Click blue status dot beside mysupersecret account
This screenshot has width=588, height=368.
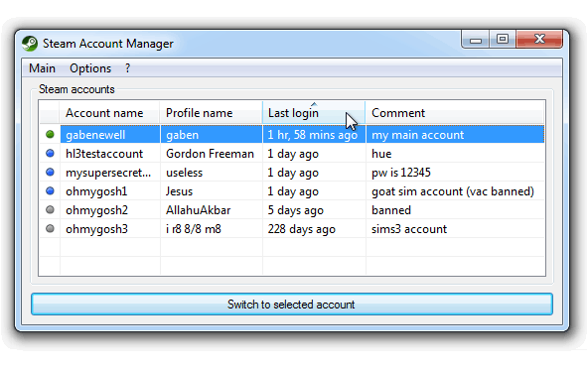[50, 172]
